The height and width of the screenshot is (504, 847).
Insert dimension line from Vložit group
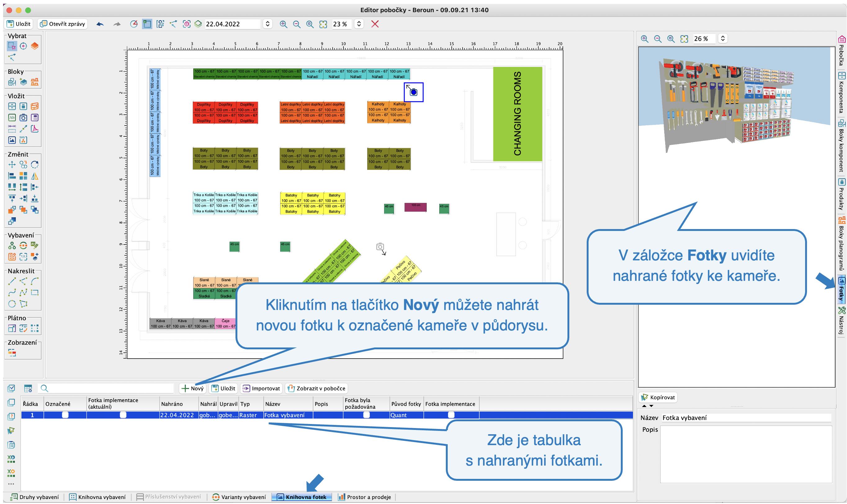12,129
